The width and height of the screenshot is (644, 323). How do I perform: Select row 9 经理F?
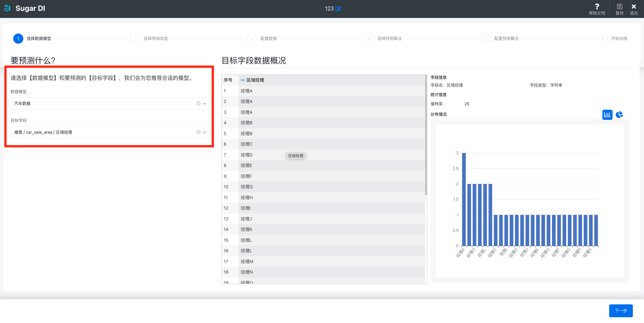point(323,176)
